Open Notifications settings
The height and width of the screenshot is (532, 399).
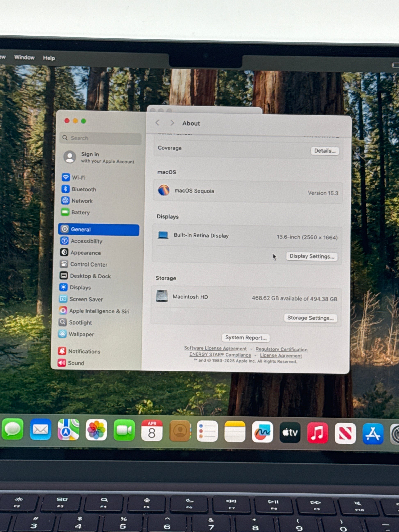click(x=84, y=351)
